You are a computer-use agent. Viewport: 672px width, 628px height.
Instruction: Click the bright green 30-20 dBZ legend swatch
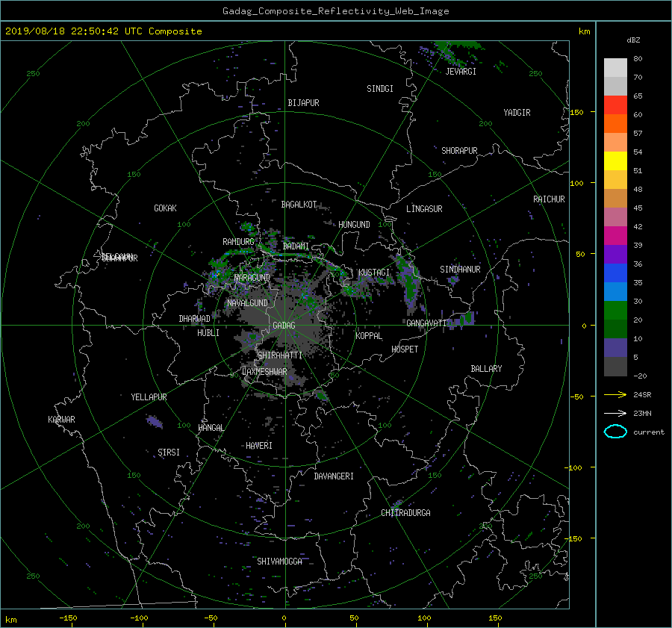(x=615, y=311)
